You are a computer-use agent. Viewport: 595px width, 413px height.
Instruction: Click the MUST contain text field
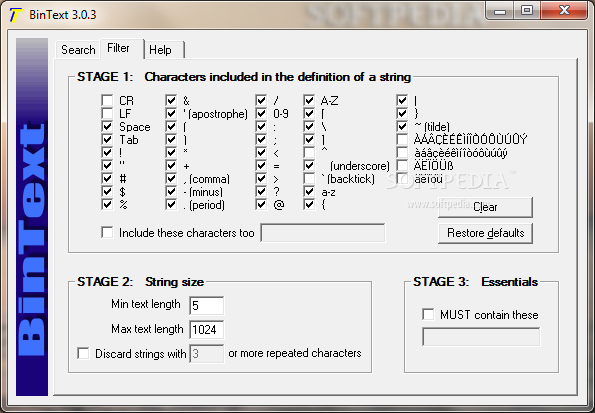(481, 337)
